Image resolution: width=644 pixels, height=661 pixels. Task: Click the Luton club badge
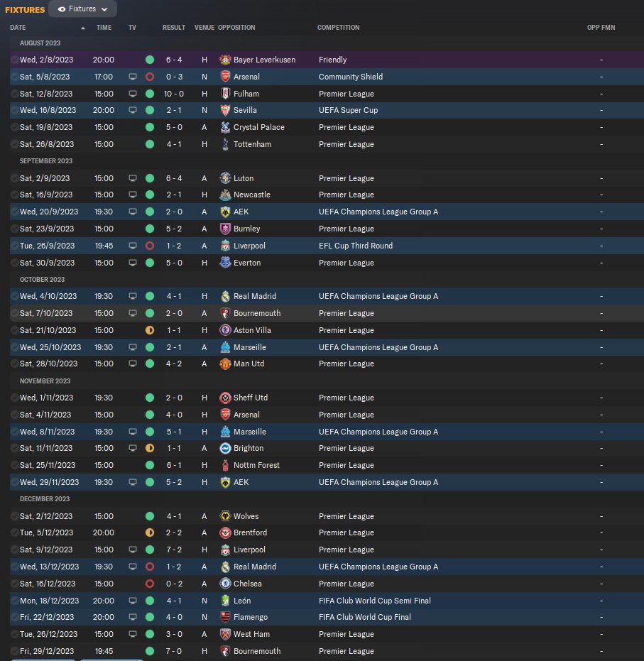pos(226,178)
